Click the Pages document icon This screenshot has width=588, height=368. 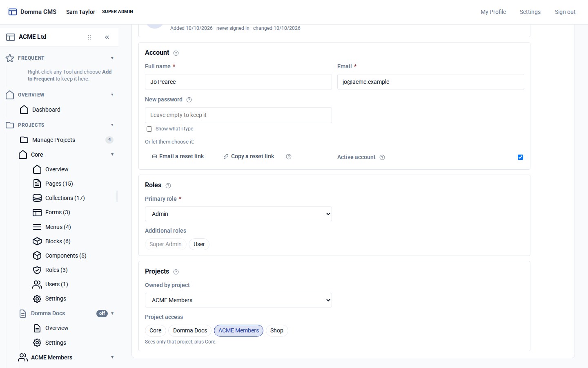pos(37,184)
